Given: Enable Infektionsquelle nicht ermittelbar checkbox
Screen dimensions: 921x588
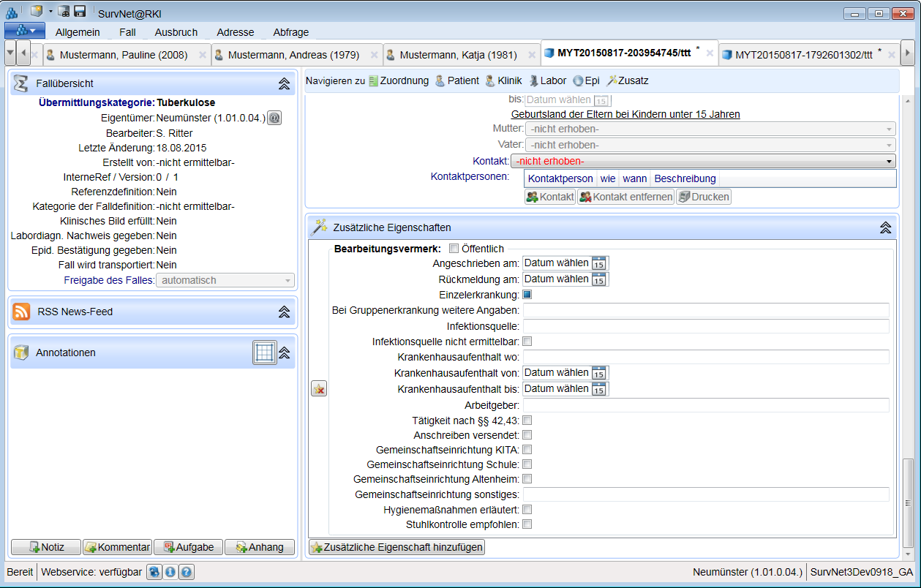Looking at the screenshot, I should pyautogui.click(x=527, y=342).
